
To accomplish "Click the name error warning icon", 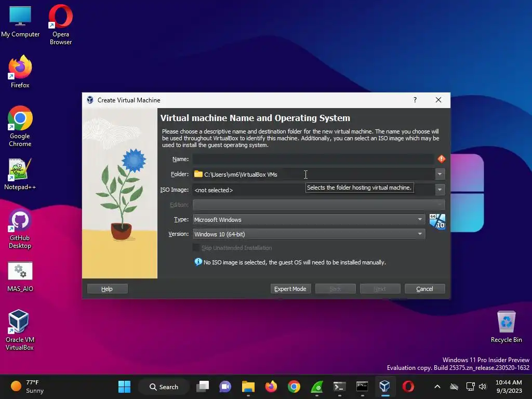I will coord(442,159).
